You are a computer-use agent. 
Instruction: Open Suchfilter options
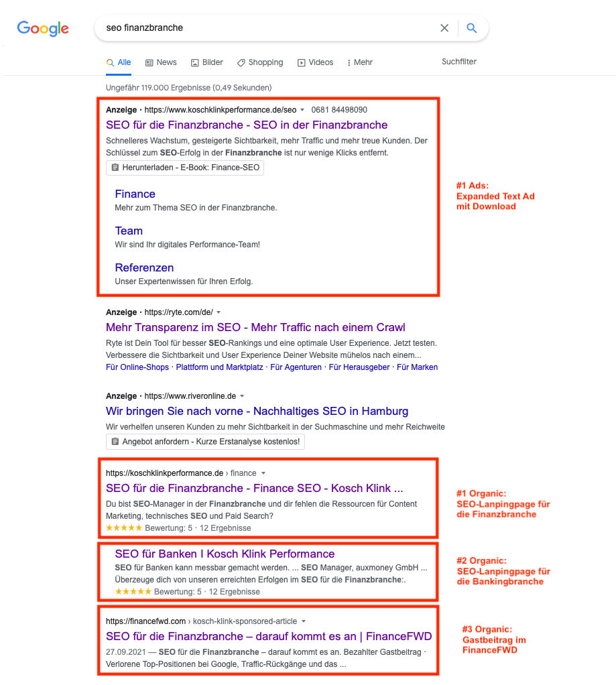point(458,62)
